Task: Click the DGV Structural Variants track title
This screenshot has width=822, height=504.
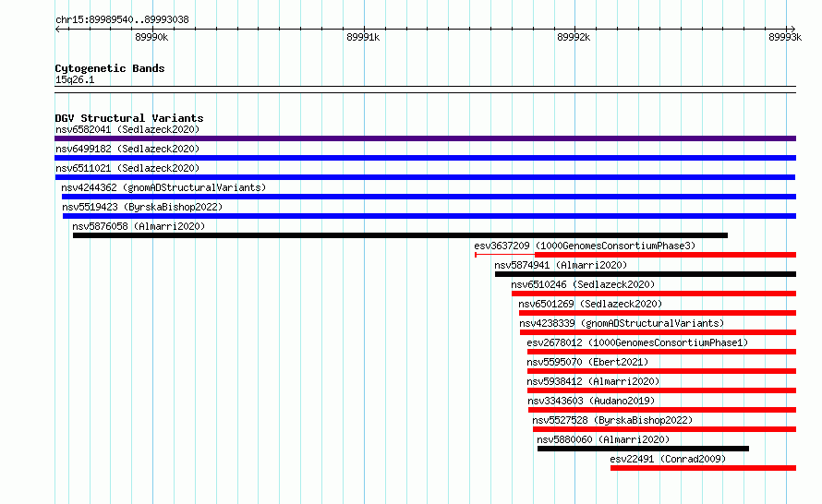Action: pos(129,118)
